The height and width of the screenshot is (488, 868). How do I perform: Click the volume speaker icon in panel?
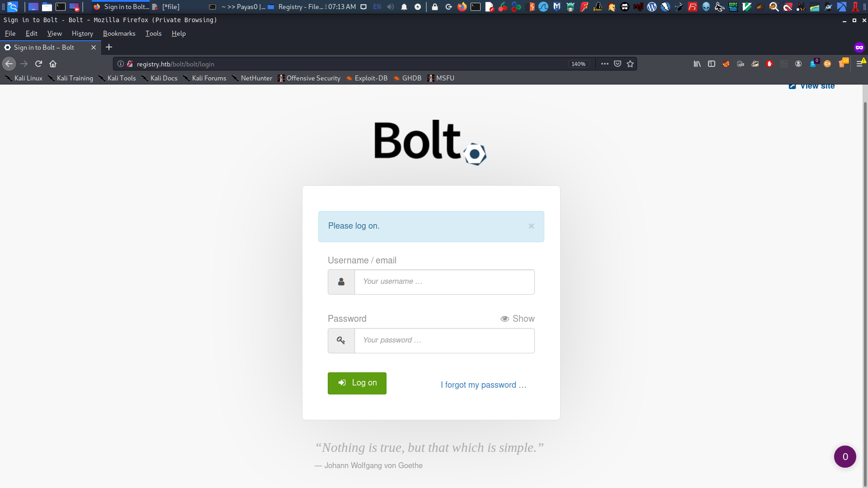(391, 7)
